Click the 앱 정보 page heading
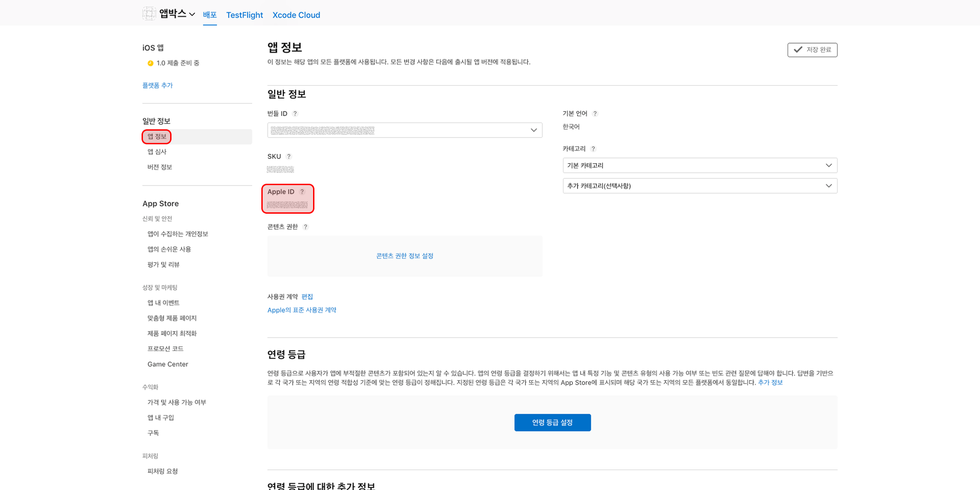Screen dimensions: 980x490 point(284,47)
